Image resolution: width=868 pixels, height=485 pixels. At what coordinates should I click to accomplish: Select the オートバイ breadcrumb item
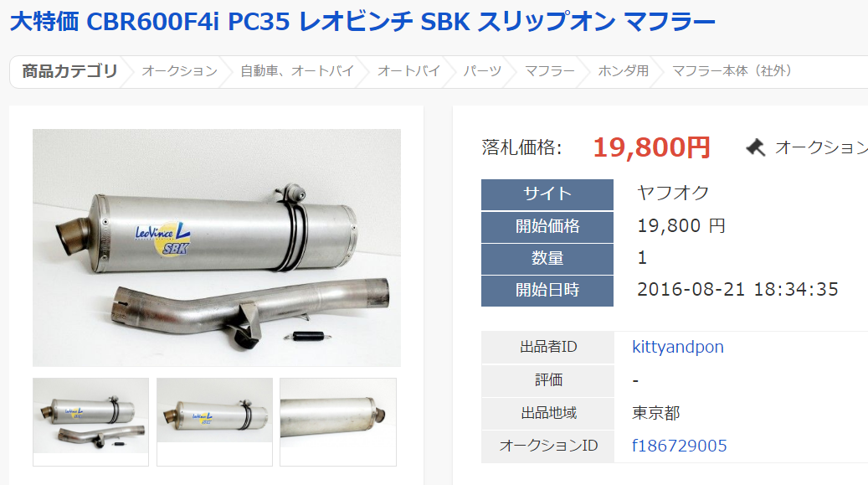pyautogui.click(x=408, y=71)
